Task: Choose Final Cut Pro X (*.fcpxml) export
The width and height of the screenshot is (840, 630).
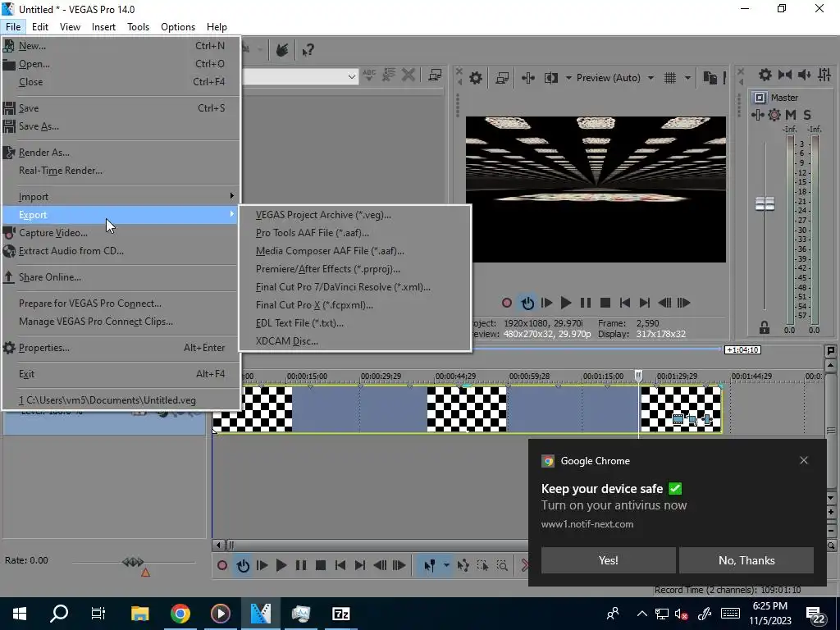Action: (x=314, y=305)
